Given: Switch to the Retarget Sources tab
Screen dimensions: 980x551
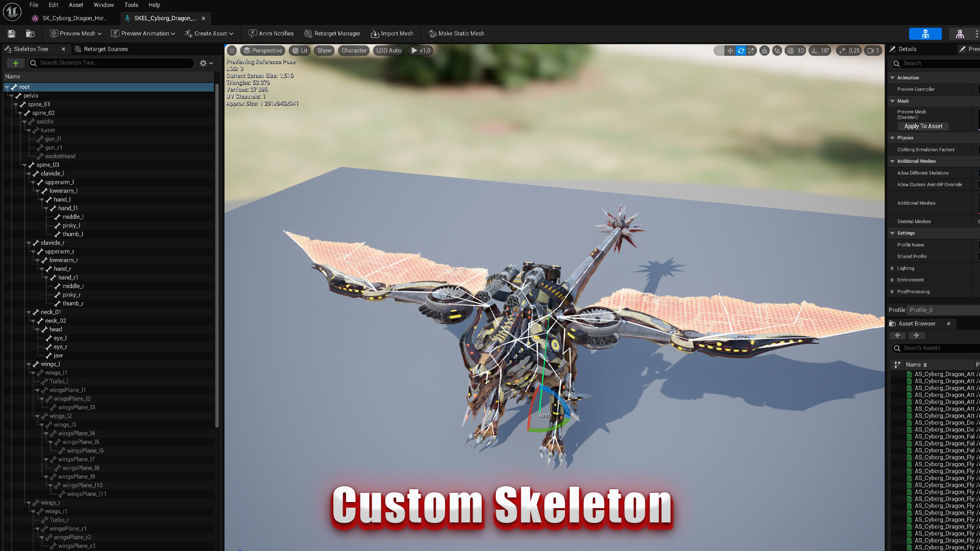Looking at the screenshot, I should pos(101,49).
